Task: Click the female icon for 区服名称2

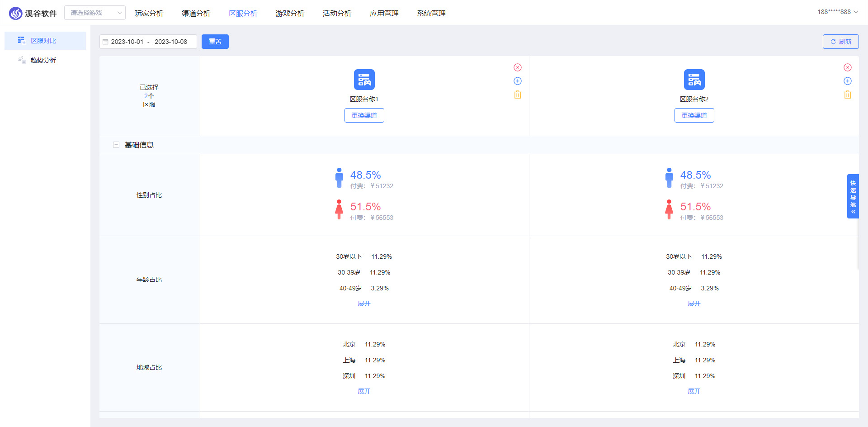Action: tap(669, 209)
